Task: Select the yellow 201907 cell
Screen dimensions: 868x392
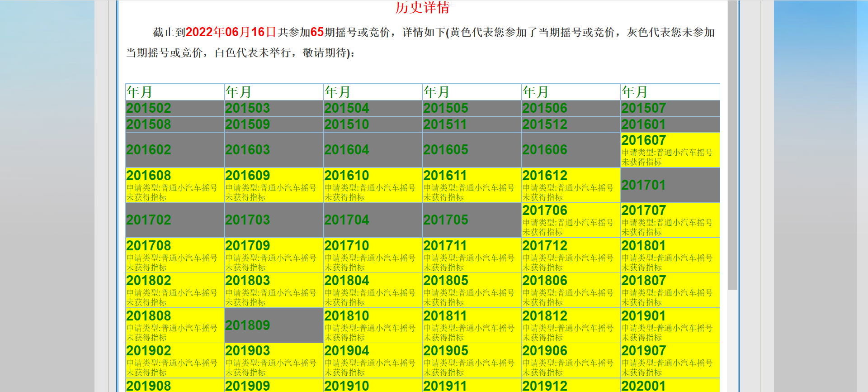Action: click(x=670, y=360)
